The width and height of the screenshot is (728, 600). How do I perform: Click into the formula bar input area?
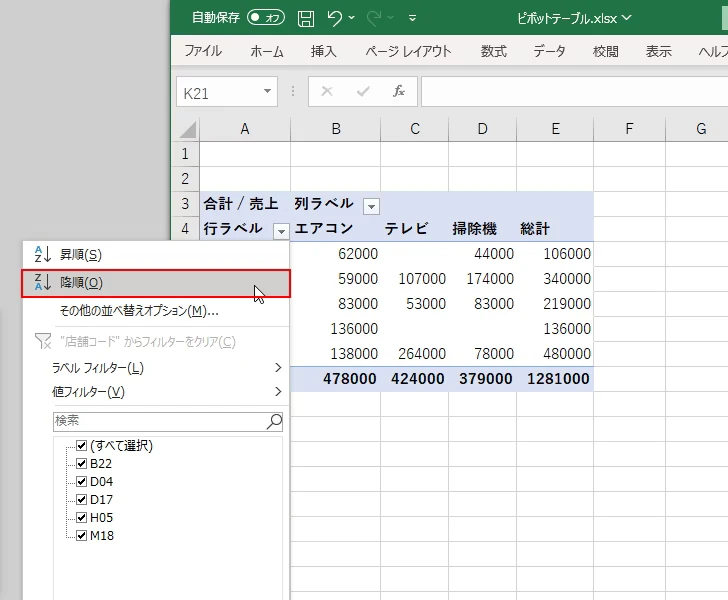click(574, 91)
